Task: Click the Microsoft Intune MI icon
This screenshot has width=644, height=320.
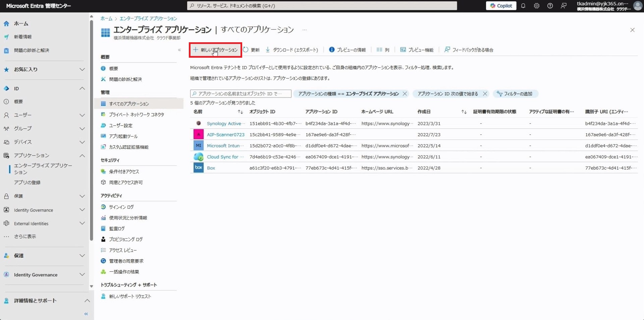Action: point(199,146)
